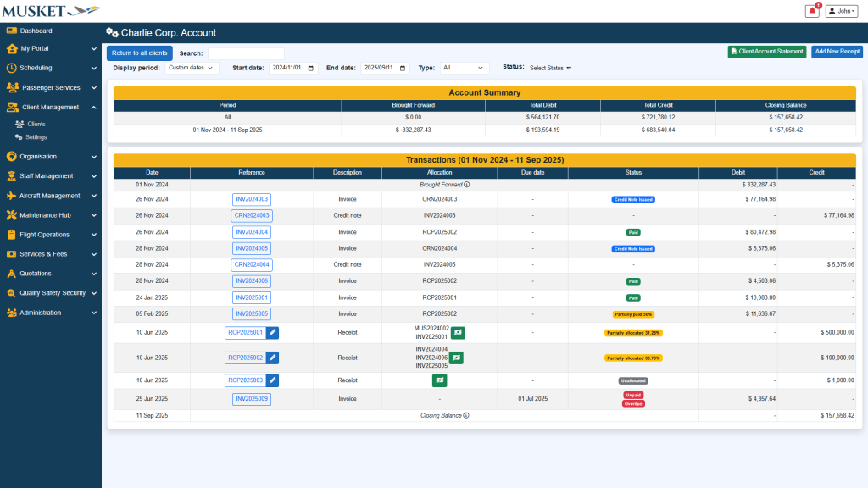868x488 pixels.
Task: Open the Select Status dropdown
Action: tap(551, 68)
